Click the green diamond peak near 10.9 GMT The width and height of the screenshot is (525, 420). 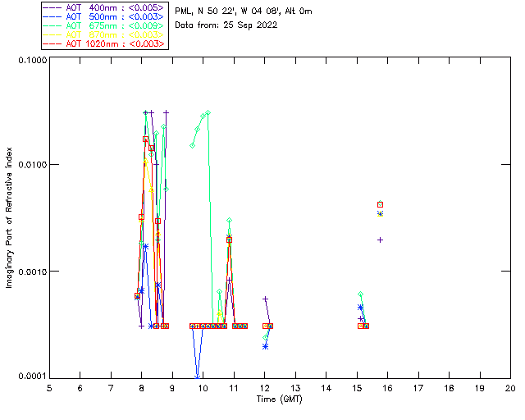coord(229,221)
